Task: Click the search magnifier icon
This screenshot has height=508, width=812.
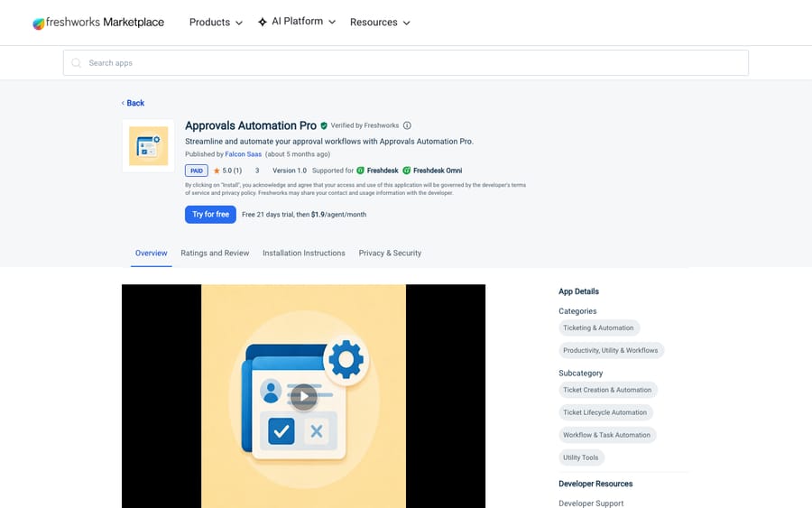Action: coord(76,62)
